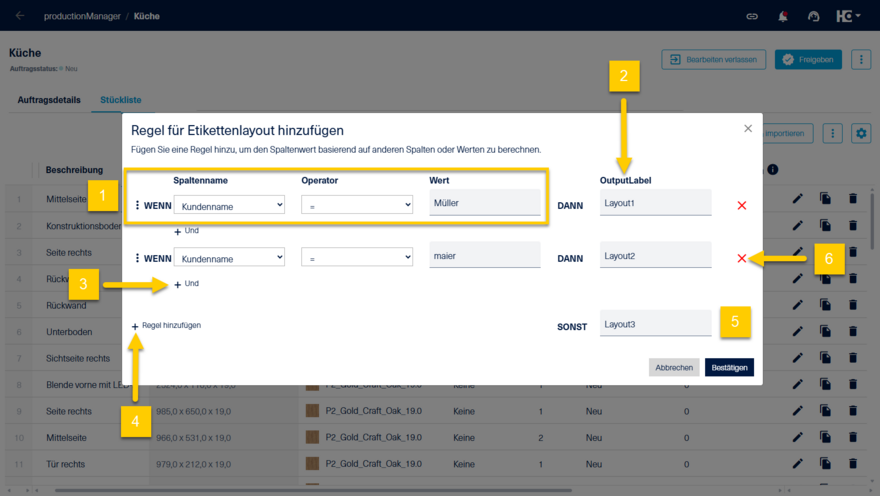Screen dimensions: 880x496
Task: Duplicate the Seite rechts row 9 via copy icon
Action: (825, 411)
